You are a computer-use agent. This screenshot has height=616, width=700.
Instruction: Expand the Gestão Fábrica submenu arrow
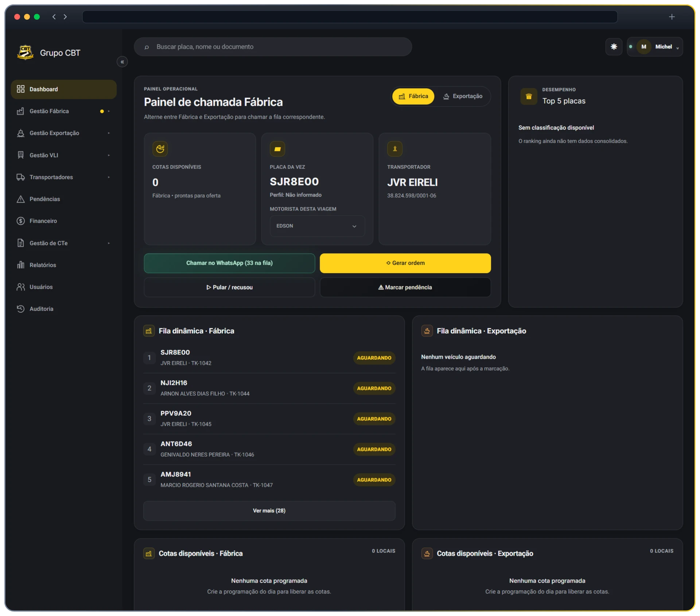(x=109, y=111)
